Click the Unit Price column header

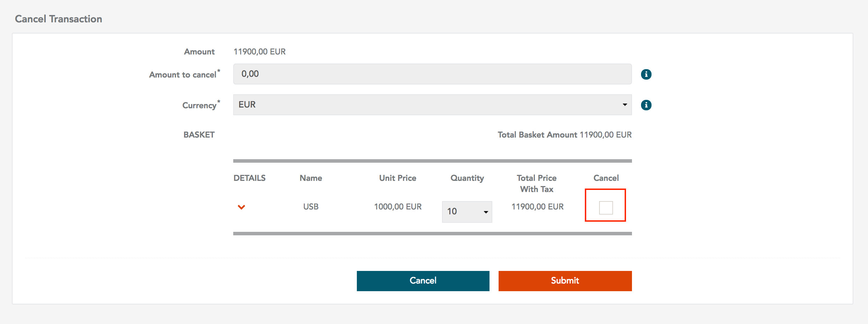398,178
